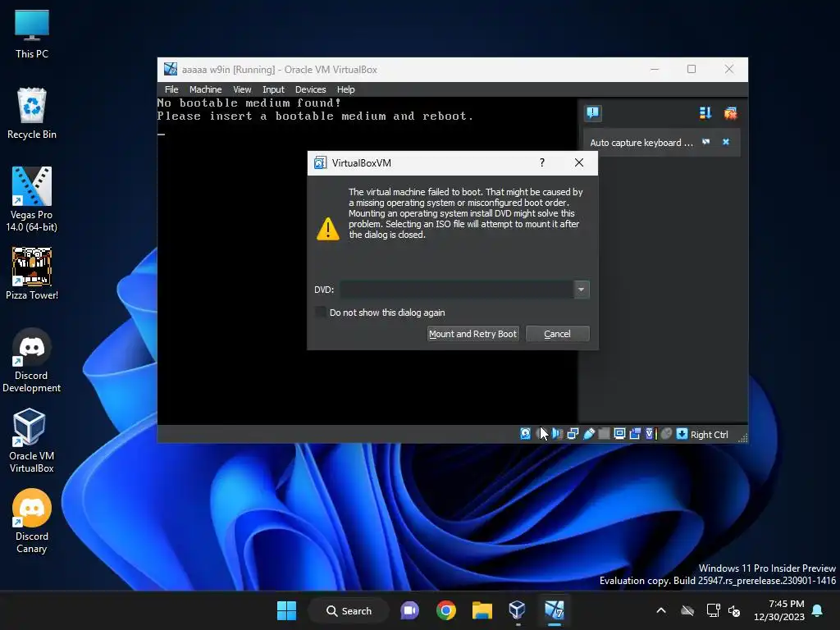Viewport: 840px width, 630px height.
Task: Click the Cancel button in the dialog
Action: coord(557,334)
